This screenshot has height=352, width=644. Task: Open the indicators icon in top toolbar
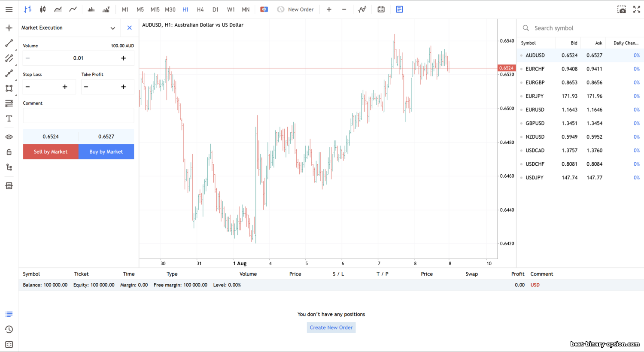click(x=362, y=9)
